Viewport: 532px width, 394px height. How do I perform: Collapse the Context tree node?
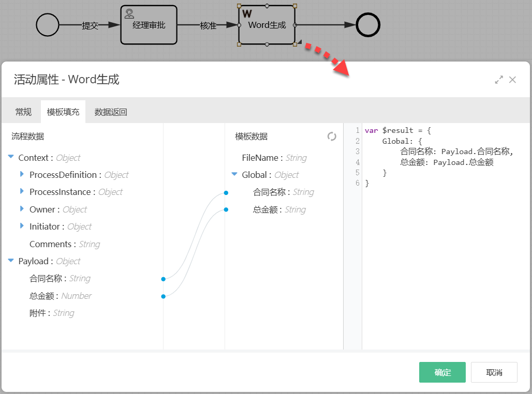pos(11,157)
